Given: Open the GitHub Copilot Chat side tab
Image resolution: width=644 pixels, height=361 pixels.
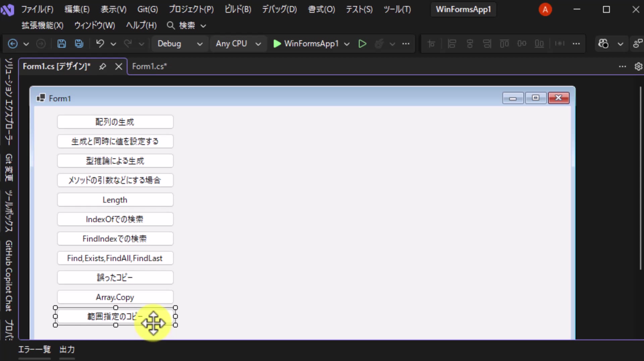Looking at the screenshot, I should click(x=9, y=276).
